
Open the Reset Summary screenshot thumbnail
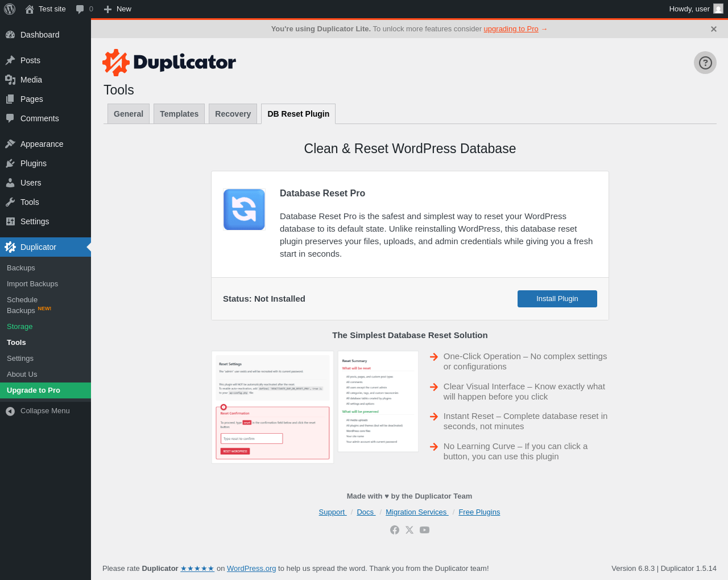tap(378, 402)
